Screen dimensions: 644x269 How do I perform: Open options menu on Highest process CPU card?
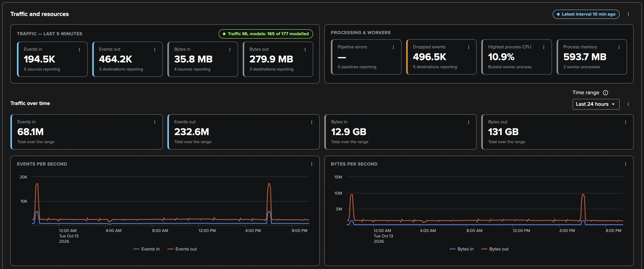[543, 47]
